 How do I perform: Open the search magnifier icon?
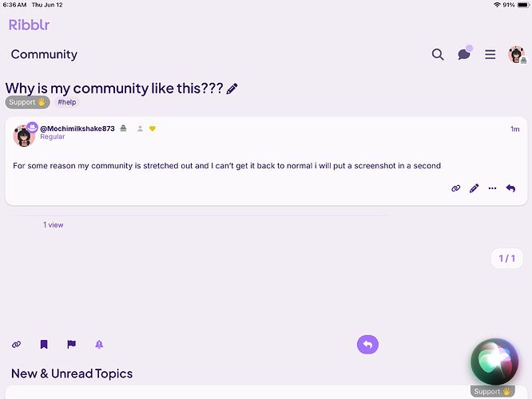click(x=438, y=54)
